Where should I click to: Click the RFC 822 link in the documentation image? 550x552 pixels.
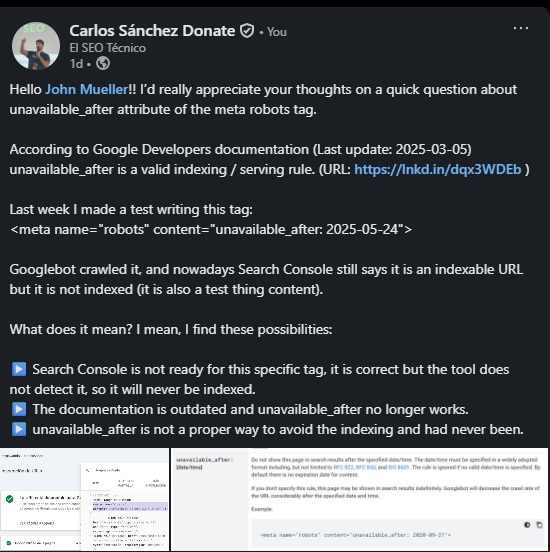coord(344,468)
